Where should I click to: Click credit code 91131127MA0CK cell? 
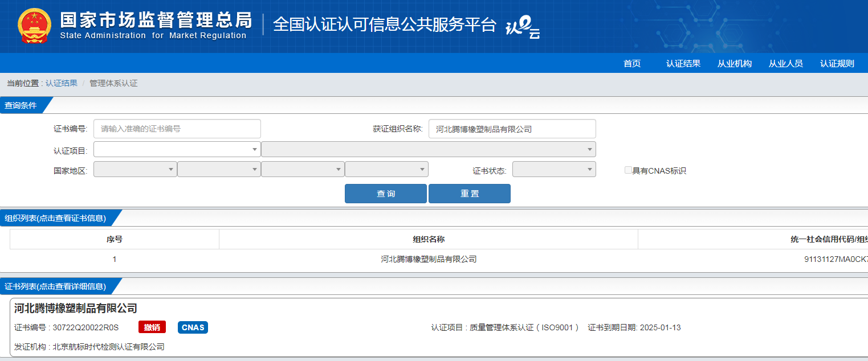[x=836, y=259]
